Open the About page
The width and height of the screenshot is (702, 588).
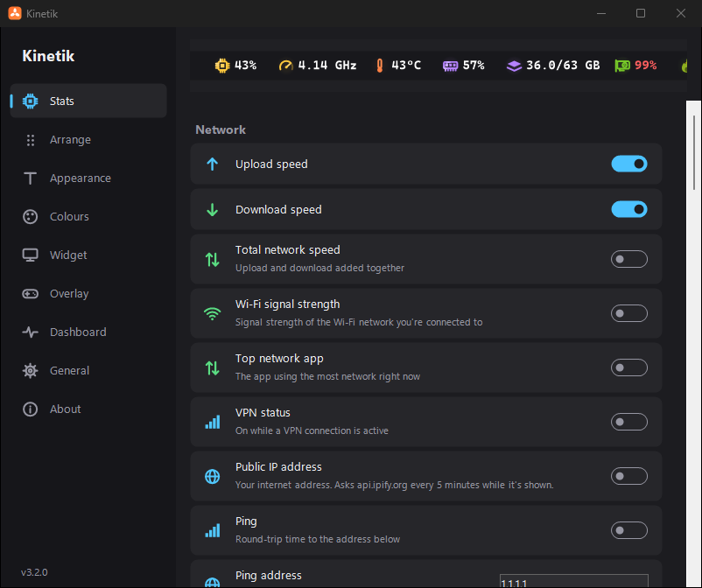[x=88, y=409]
